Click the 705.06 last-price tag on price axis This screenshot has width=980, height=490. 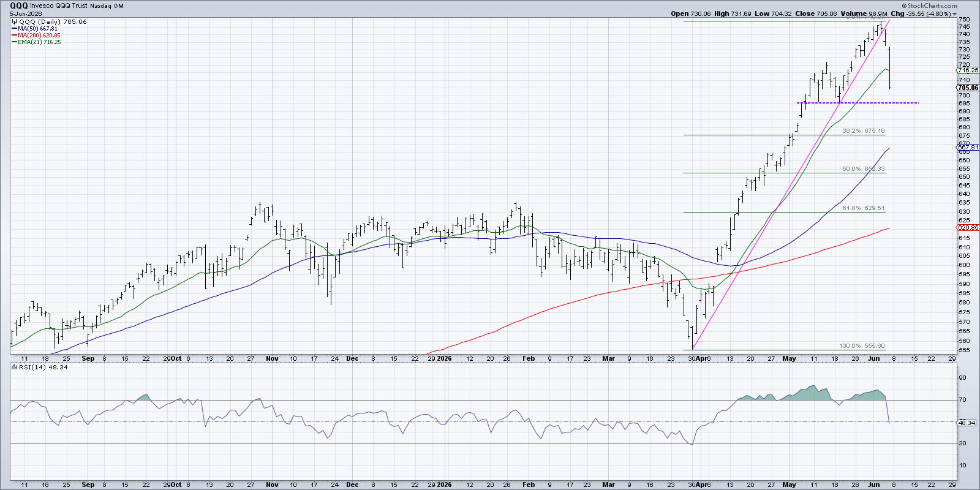[x=968, y=88]
